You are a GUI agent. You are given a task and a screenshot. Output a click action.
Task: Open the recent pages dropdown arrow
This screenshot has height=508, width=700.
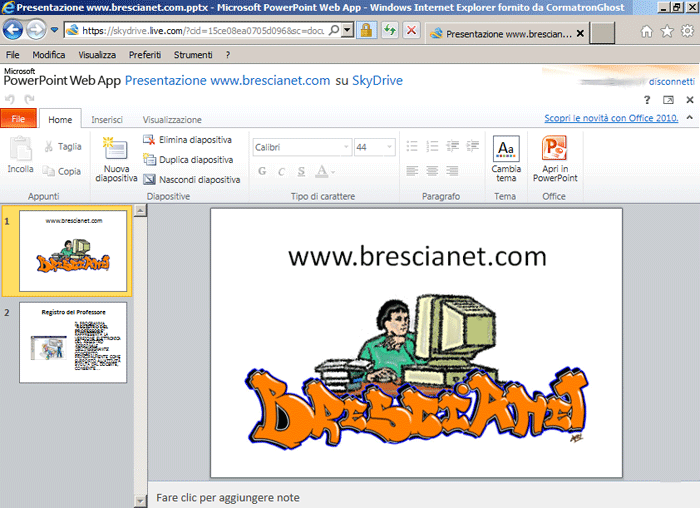pyautogui.click(x=54, y=30)
